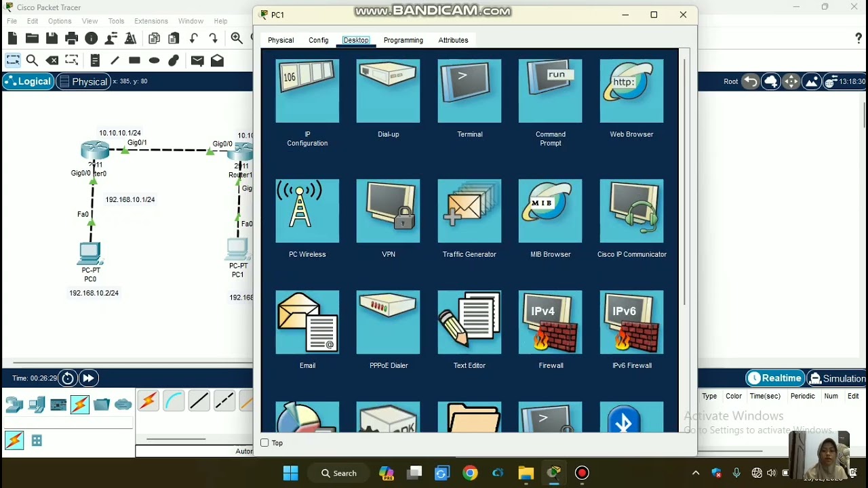Choose the Automatic connection lightning cable

coord(149,401)
